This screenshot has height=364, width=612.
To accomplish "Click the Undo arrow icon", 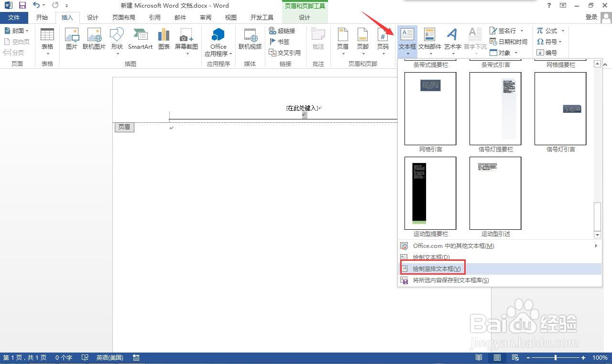I will (36, 6).
